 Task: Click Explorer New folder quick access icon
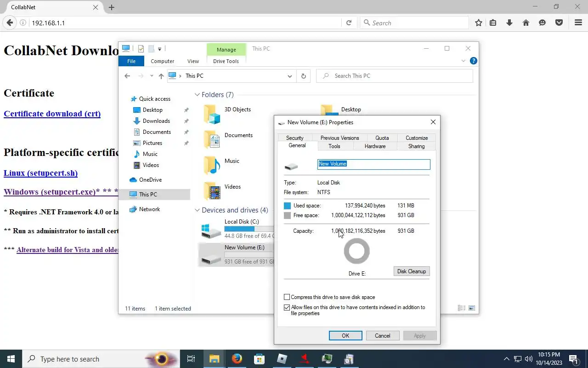pyautogui.click(x=151, y=49)
